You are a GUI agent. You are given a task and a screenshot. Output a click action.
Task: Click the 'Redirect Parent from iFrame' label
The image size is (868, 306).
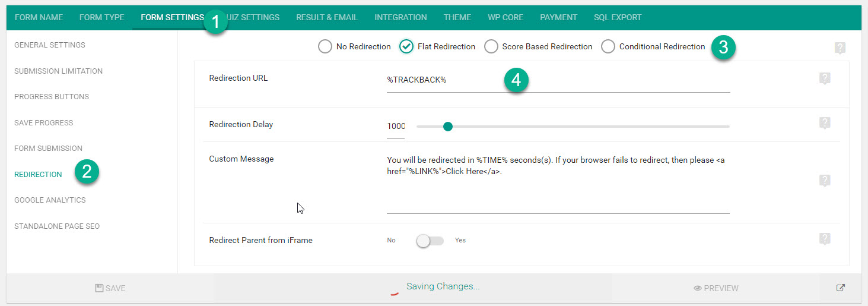click(x=261, y=241)
